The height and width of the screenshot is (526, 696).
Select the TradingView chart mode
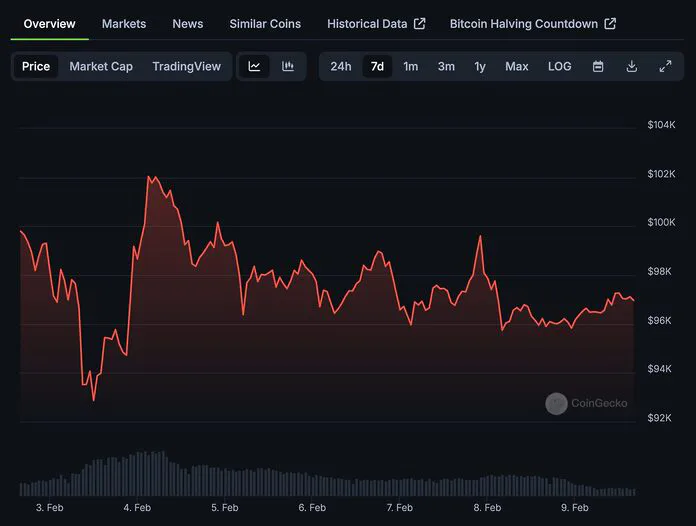pos(186,67)
